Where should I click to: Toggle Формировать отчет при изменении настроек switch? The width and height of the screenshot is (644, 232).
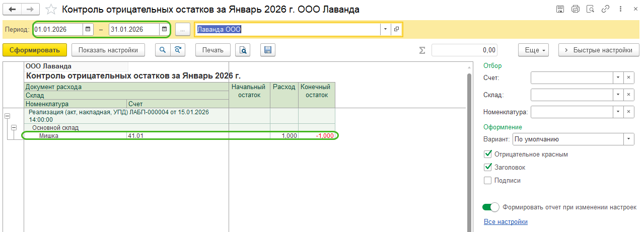click(490, 207)
